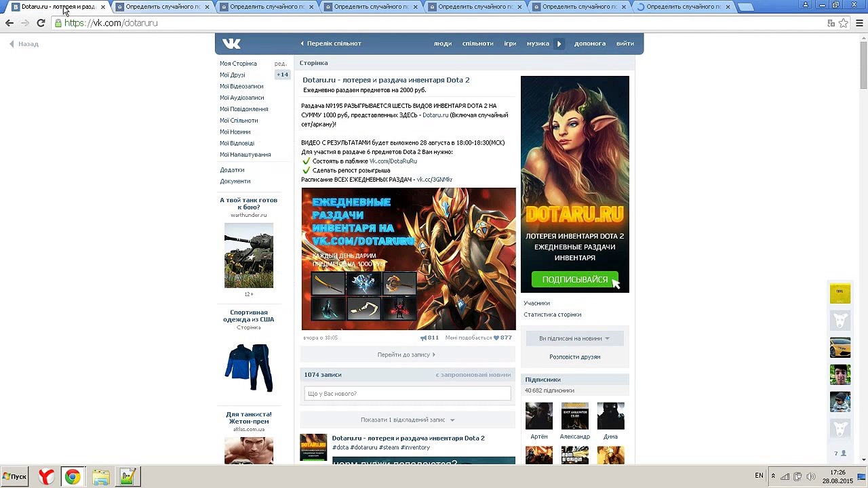Click the VK logo in the header
Image resolution: width=868 pixels, height=488 pixels.
tap(231, 43)
